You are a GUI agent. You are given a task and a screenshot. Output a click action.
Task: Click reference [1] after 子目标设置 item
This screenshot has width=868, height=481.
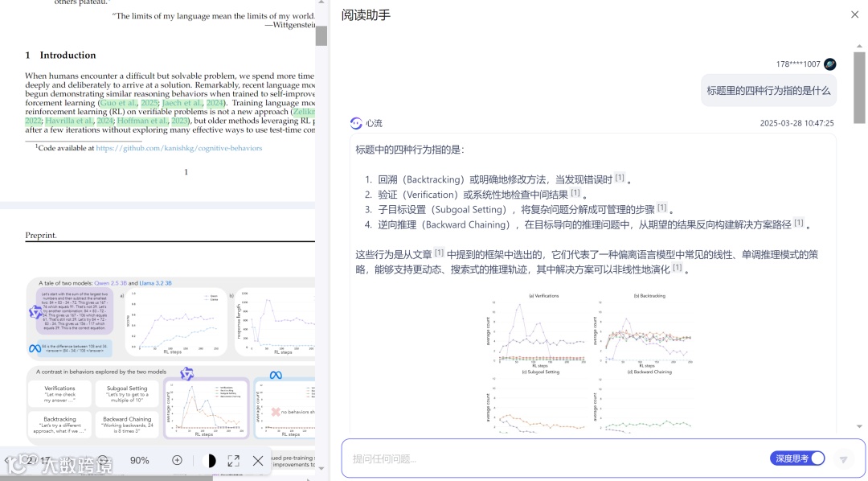tap(662, 208)
